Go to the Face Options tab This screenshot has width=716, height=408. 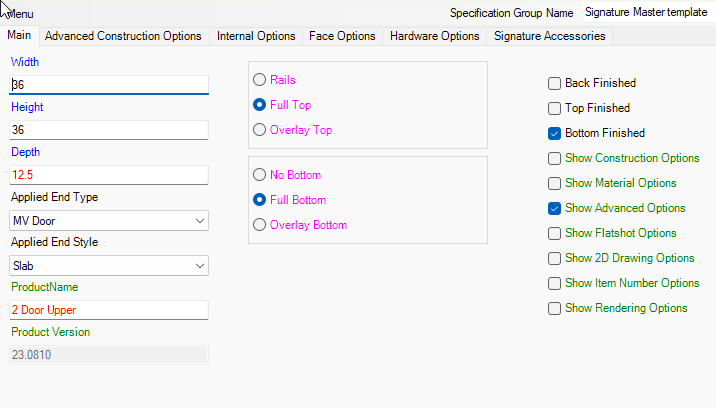342,36
